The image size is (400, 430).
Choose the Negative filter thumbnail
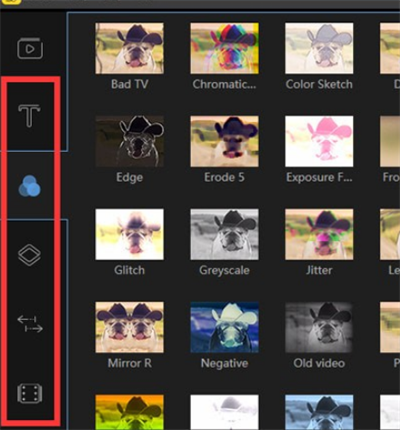224,327
